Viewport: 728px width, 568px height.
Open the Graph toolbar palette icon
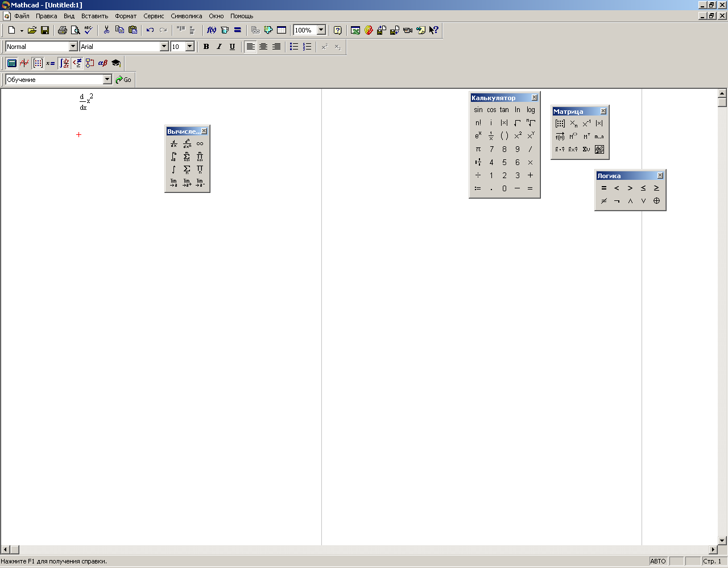coord(24,63)
